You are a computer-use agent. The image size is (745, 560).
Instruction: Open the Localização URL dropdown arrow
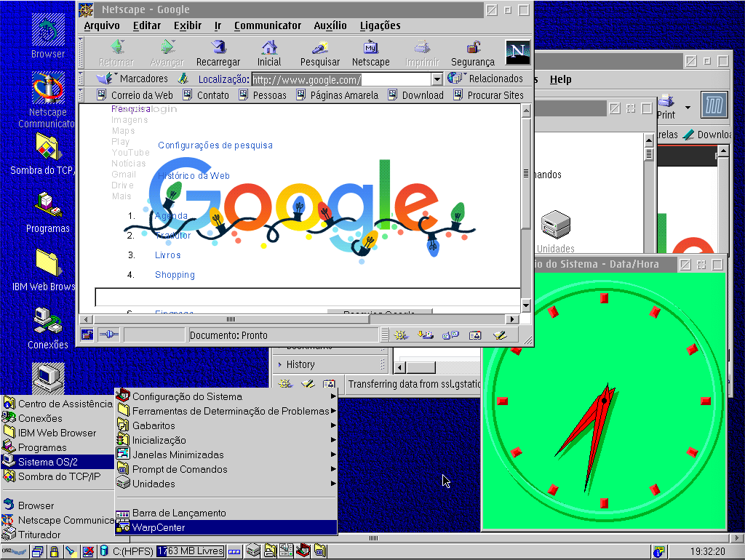(437, 79)
